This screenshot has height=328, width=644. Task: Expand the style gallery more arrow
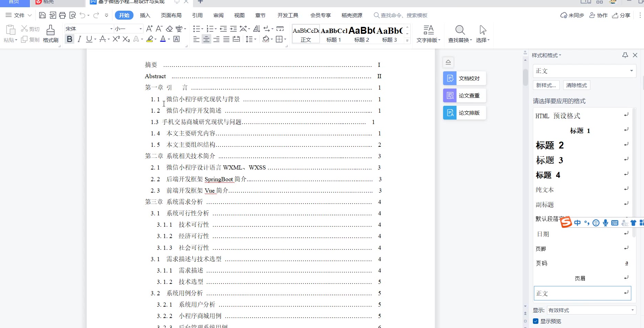click(x=407, y=40)
